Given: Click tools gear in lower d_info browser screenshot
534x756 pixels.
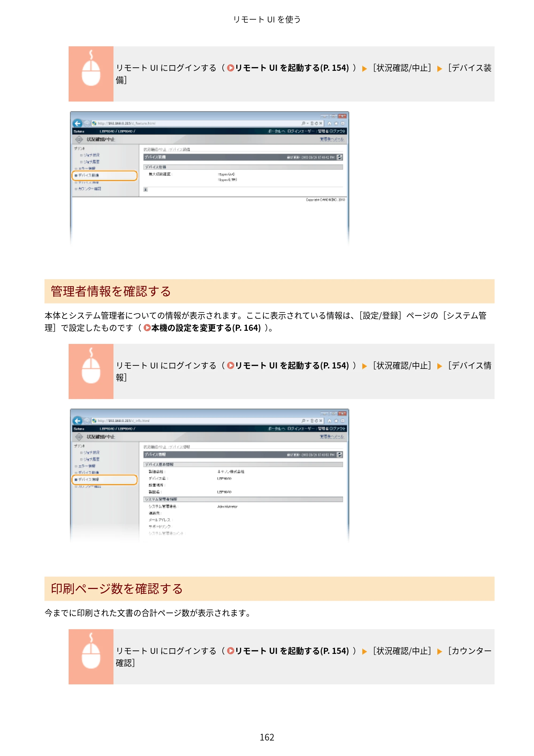Looking at the screenshot, I should (343, 420).
